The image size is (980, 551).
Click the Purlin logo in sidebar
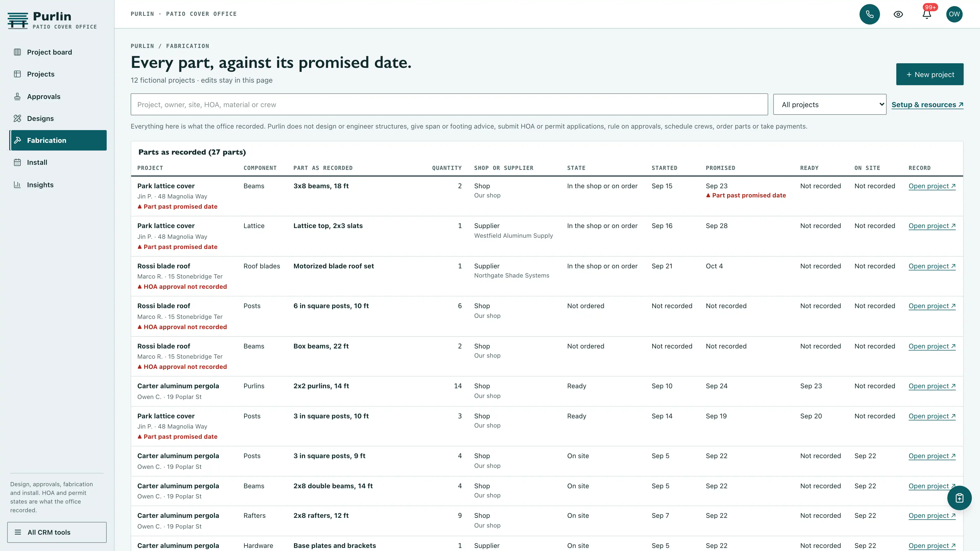(53, 20)
